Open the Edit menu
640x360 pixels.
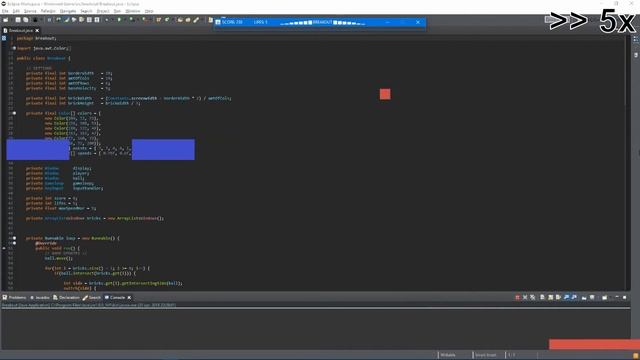coord(16,11)
